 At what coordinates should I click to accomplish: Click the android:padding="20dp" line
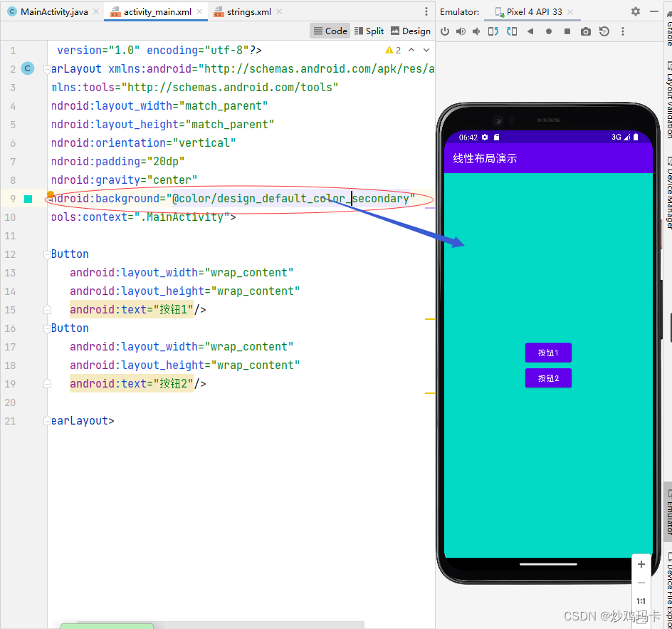pos(118,162)
